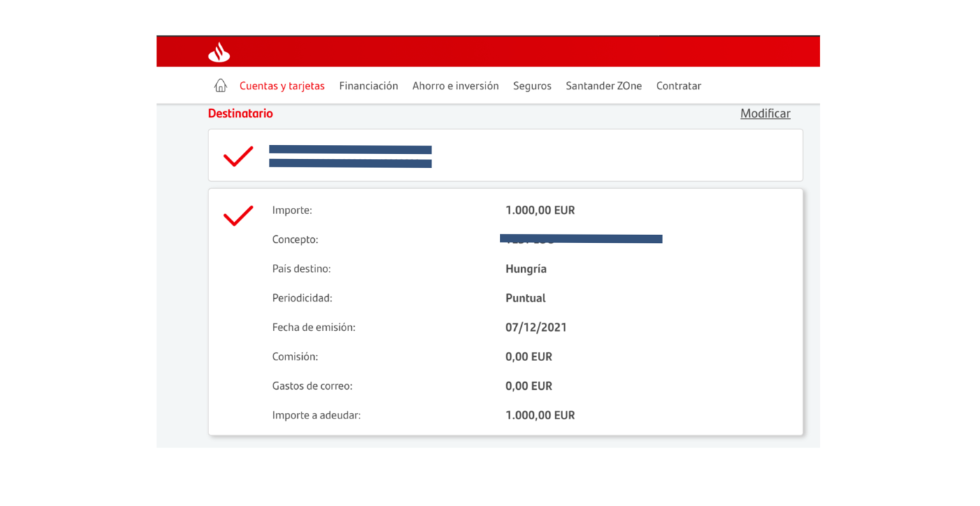The width and height of the screenshot is (980, 506).
Task: Click the Importe value 1.000,00 EUR
Action: coord(540,209)
